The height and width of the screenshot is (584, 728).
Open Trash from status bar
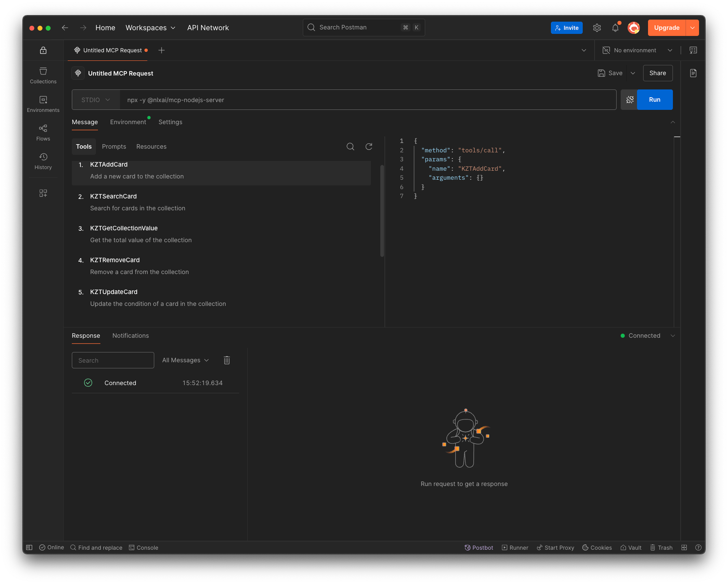(x=661, y=548)
